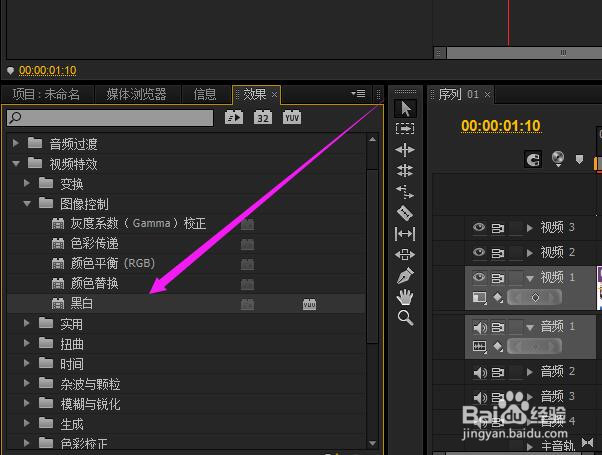Mute the 音频 2 track
Viewport: 602px width, 455px height.
tap(480, 372)
